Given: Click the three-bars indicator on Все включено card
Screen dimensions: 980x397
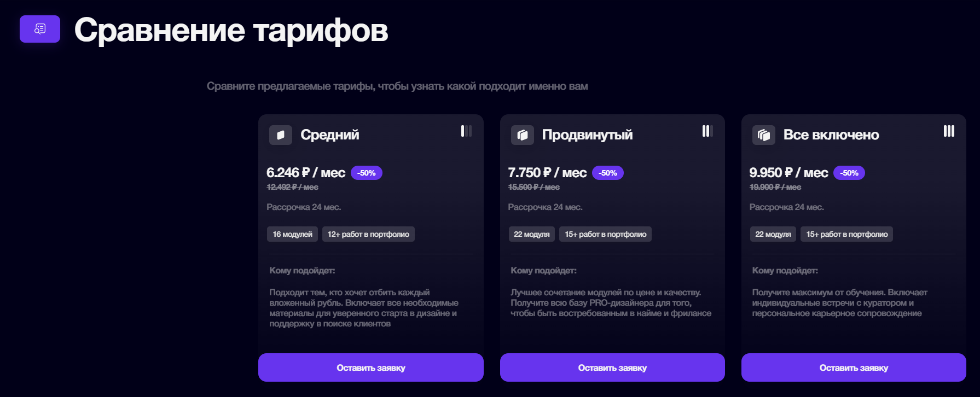Looking at the screenshot, I should coord(948,131).
